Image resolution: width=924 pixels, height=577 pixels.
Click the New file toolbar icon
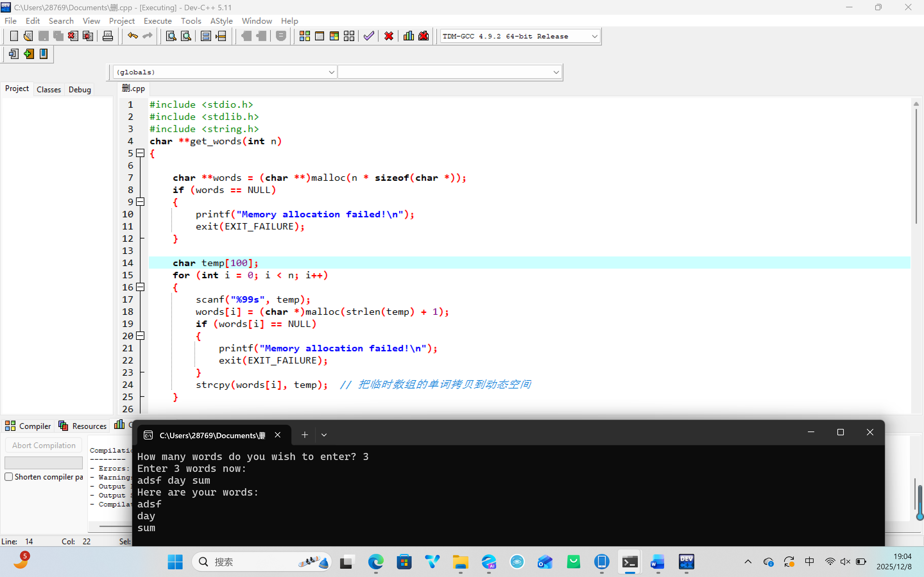coord(14,36)
